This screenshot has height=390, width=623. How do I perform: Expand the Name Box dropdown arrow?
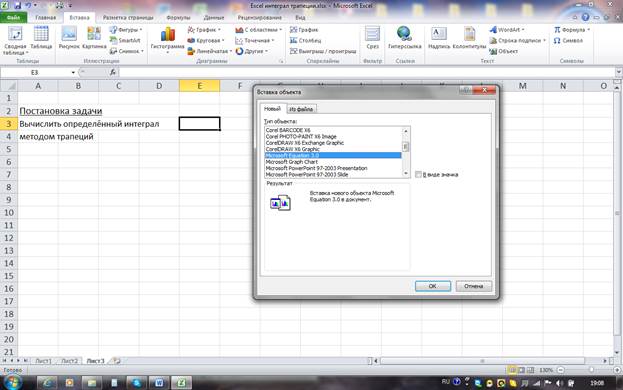point(73,72)
